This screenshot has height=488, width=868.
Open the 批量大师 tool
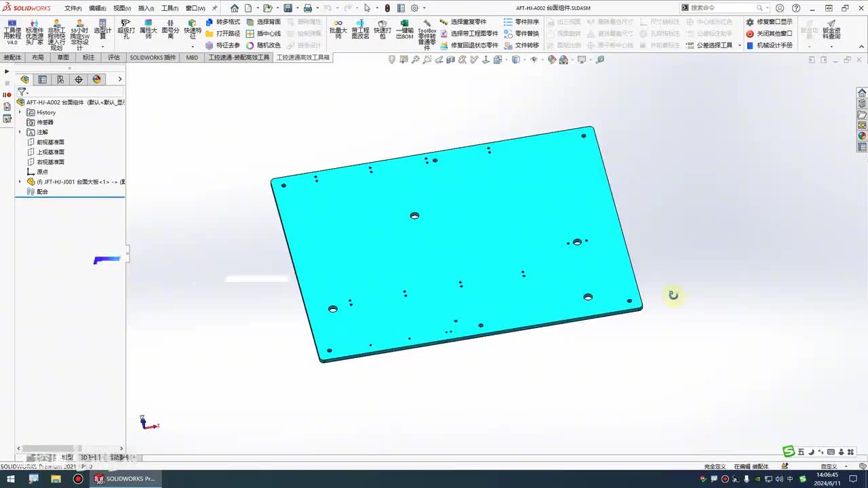pos(338,30)
